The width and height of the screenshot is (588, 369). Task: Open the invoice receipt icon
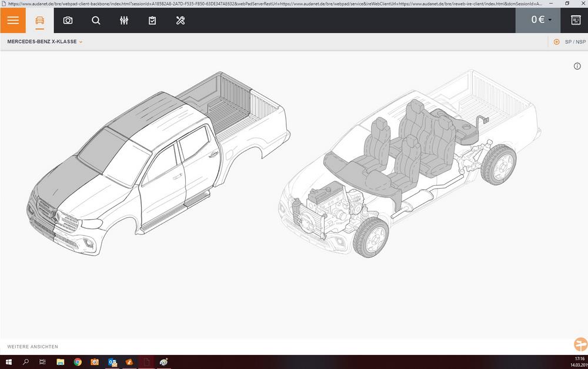[574, 20]
